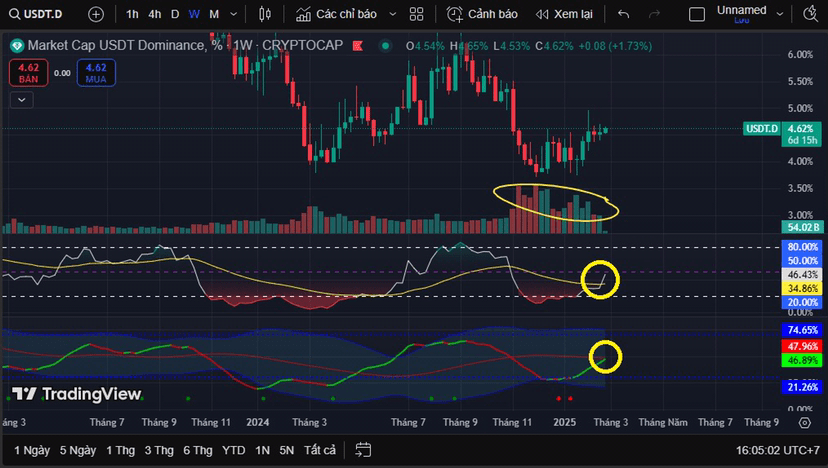Open the go-to-date calendar icon
The width and height of the screenshot is (828, 468).
[x=363, y=450]
